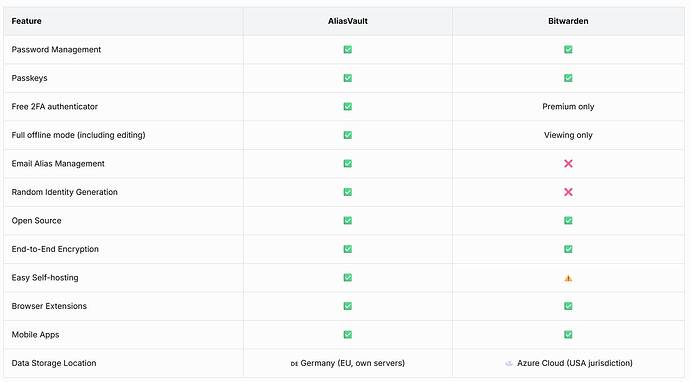Click Bitwarden's Browser Extensions checkmark
Viewport: 690px width, 382px height.
point(568,306)
